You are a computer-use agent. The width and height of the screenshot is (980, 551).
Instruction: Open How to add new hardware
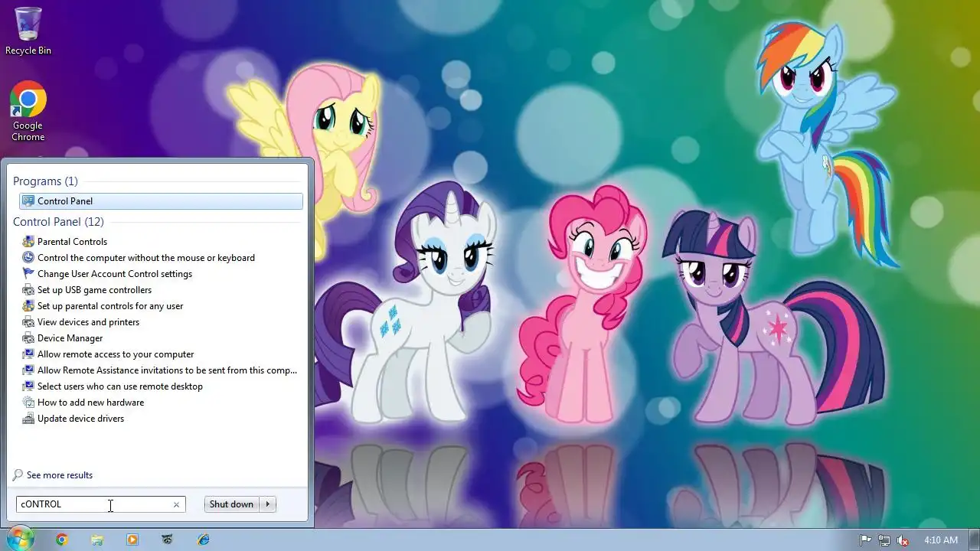click(90, 403)
